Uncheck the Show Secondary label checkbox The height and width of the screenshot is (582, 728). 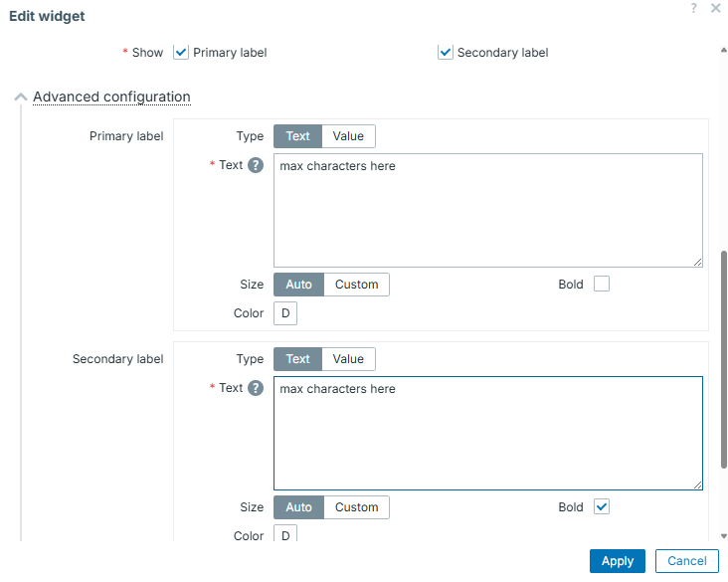coord(446,52)
